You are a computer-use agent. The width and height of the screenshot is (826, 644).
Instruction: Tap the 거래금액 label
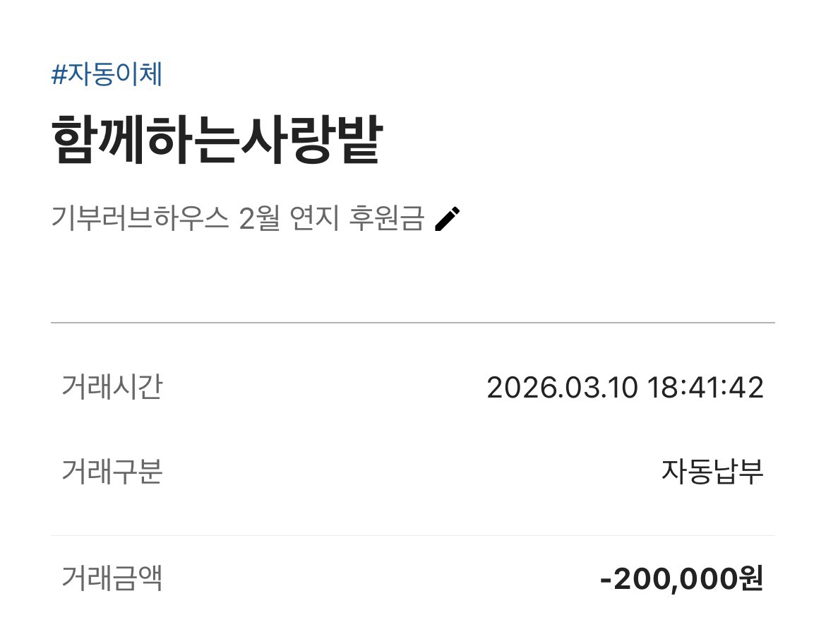[x=112, y=579]
